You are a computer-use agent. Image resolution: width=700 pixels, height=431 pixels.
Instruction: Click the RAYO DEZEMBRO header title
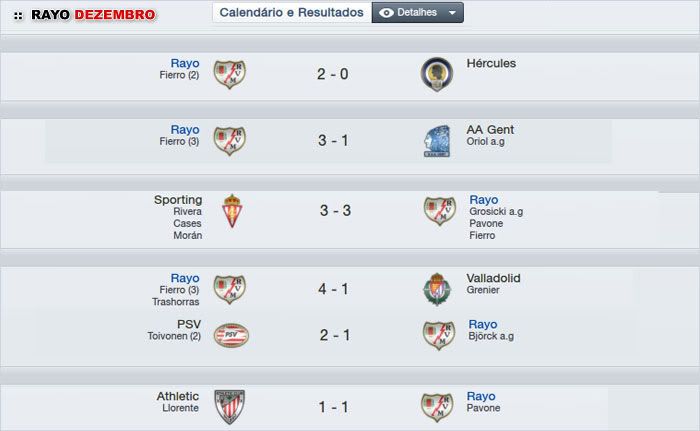93,16
